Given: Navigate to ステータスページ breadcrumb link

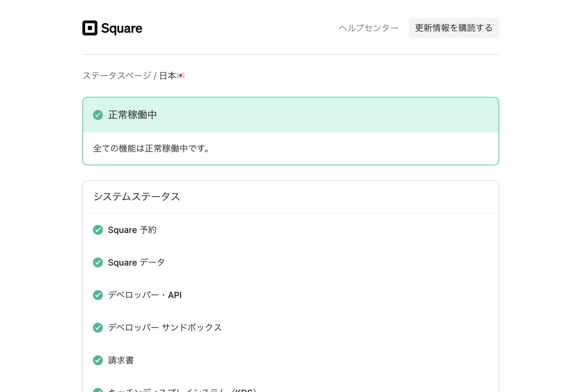Looking at the screenshot, I should pos(116,75).
